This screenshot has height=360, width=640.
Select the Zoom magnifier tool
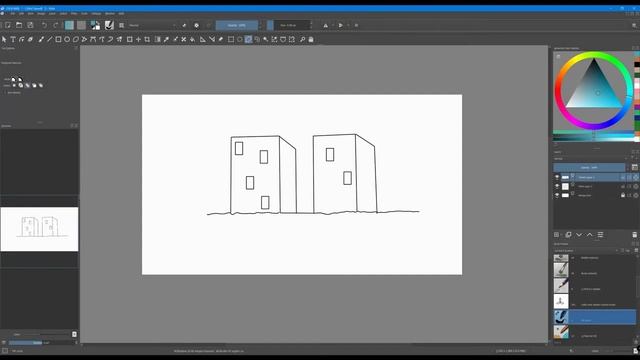point(302,39)
